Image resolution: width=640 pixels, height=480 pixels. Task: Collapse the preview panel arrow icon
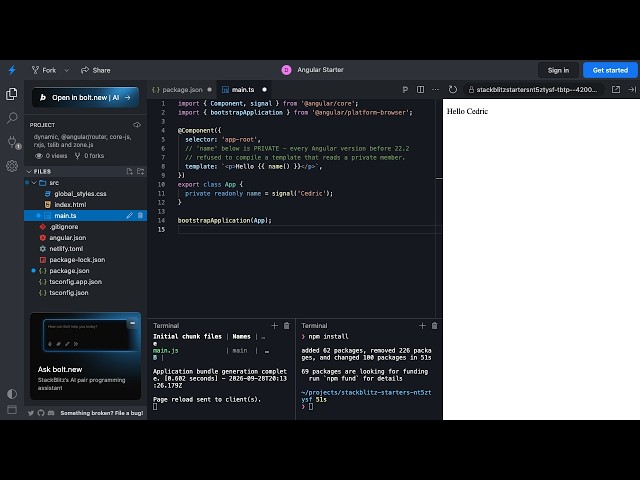[x=632, y=89]
